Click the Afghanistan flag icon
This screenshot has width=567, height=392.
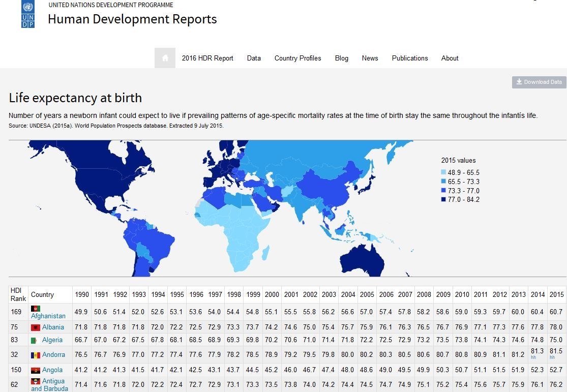click(x=36, y=309)
